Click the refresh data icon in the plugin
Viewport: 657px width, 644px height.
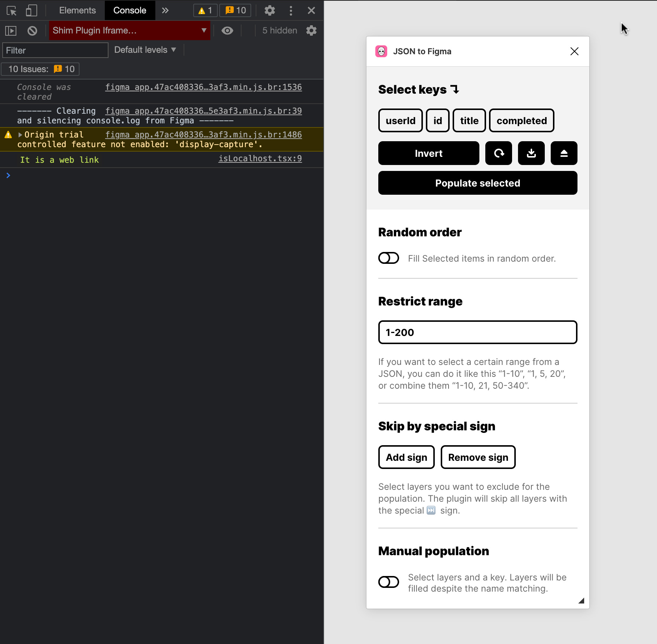pyautogui.click(x=498, y=153)
